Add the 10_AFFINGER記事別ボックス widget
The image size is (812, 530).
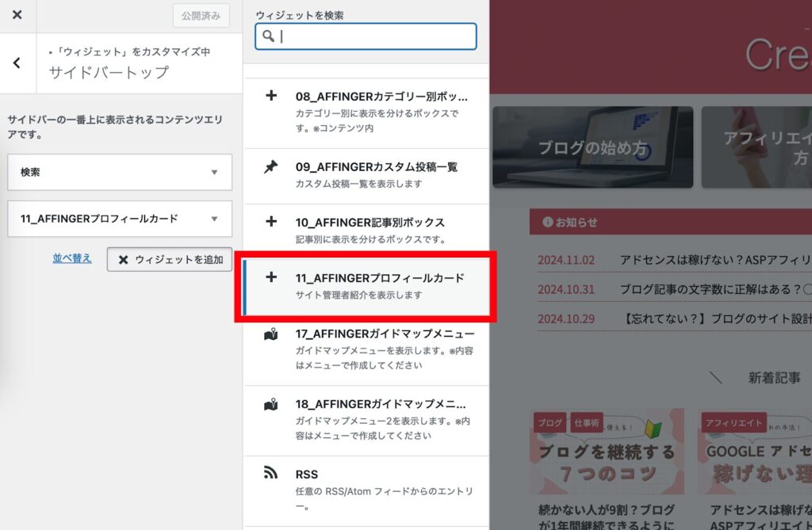coord(366,231)
